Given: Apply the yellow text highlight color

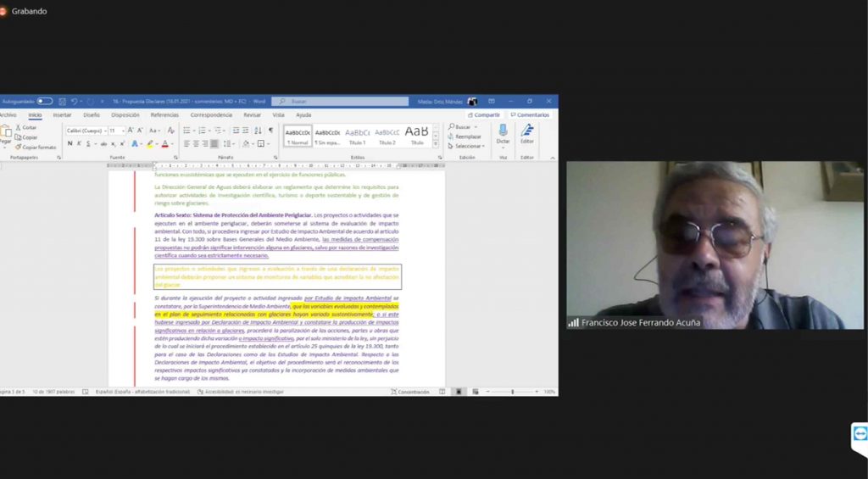Looking at the screenshot, I should pos(149,144).
